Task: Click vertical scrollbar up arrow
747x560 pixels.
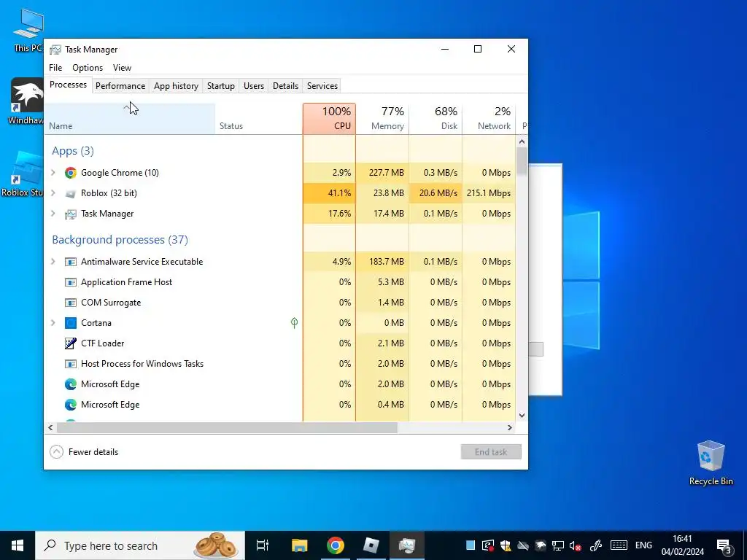Action: pyautogui.click(x=522, y=141)
